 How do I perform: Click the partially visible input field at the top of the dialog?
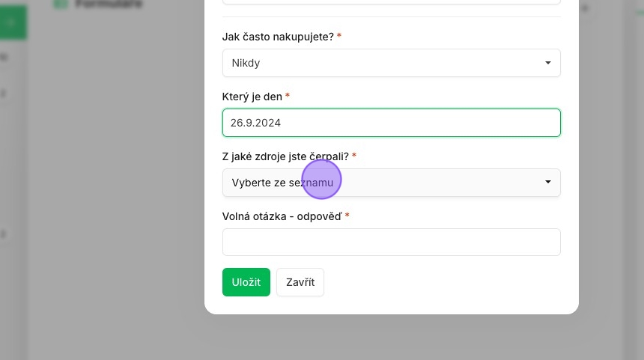click(392, 1)
